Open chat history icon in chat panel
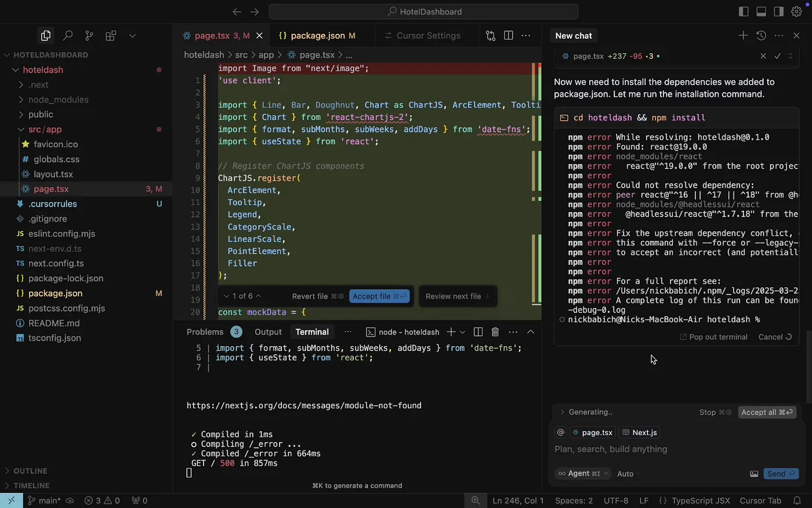812x508 pixels. (761, 35)
